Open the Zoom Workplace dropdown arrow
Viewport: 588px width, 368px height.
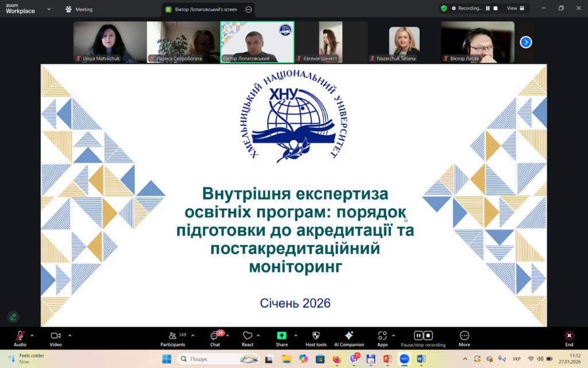(x=48, y=9)
